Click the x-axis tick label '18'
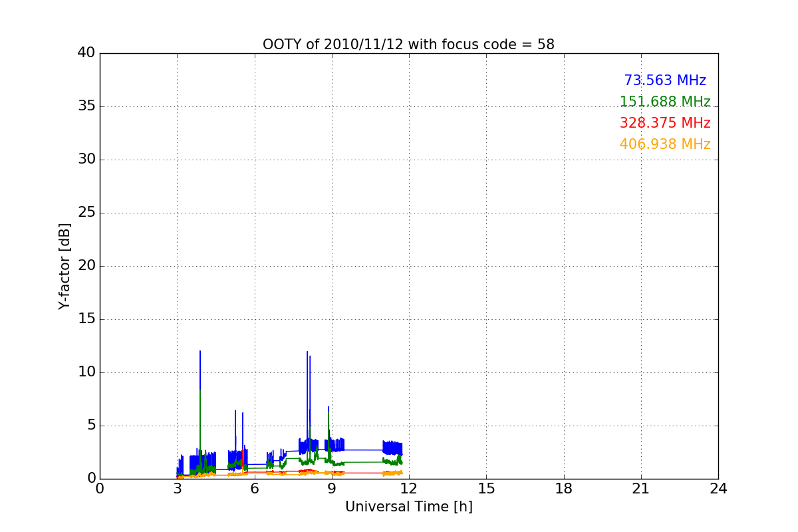 [x=564, y=489]
